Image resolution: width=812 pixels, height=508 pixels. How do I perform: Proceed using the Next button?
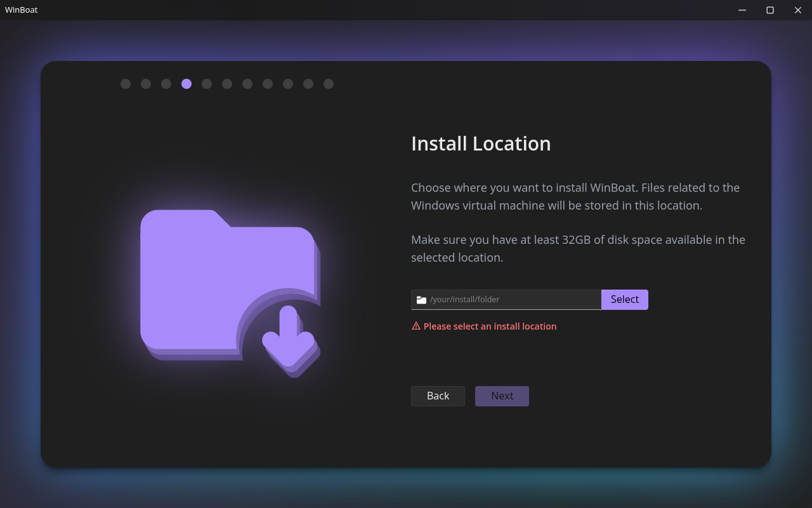[x=502, y=396]
